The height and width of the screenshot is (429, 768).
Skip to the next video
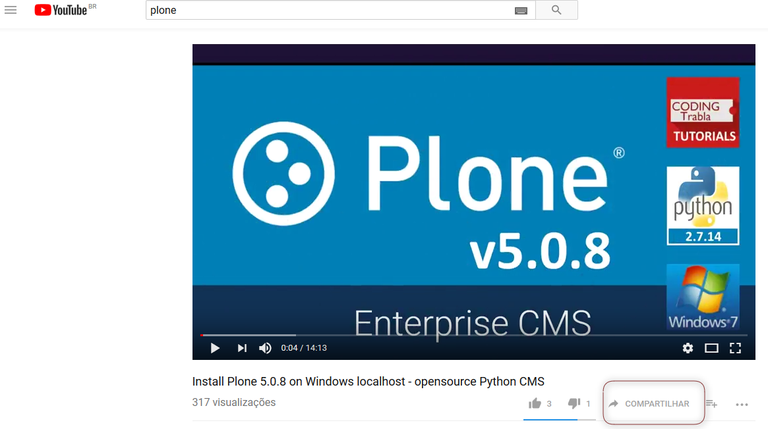[x=242, y=348]
